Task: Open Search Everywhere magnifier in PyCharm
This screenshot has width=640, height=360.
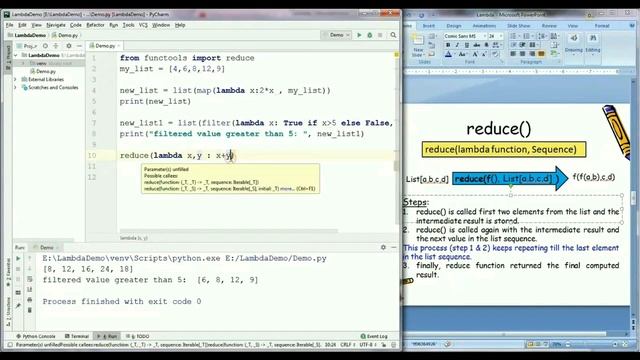Action: 393,35
